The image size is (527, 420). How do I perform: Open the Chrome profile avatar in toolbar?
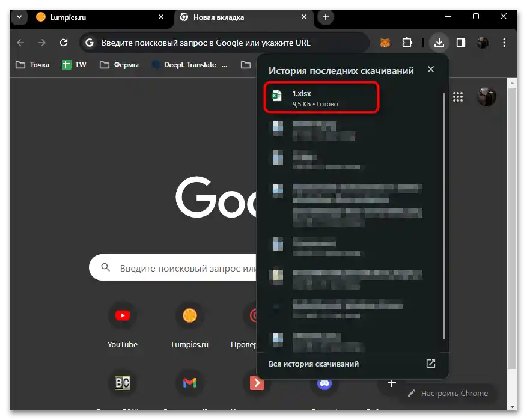(x=483, y=43)
